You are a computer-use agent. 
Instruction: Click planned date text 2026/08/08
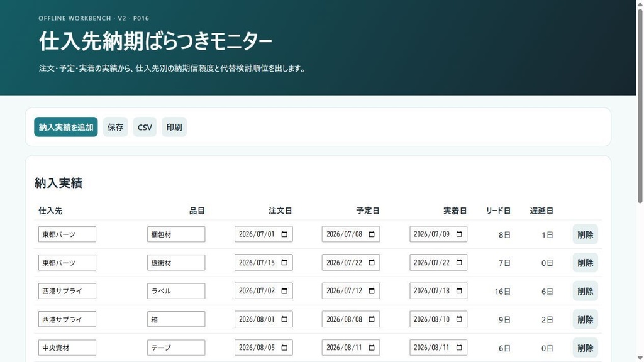(x=344, y=319)
